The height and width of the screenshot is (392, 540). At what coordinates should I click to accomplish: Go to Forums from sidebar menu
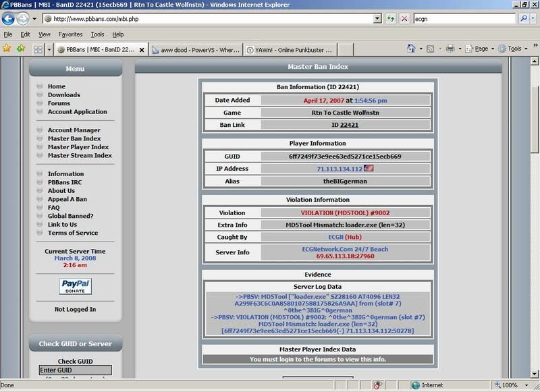pyautogui.click(x=59, y=103)
